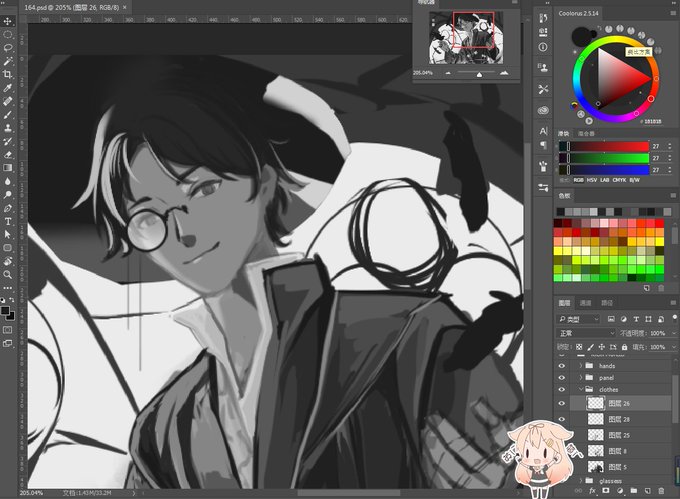Hide the clothes group
The width and height of the screenshot is (680, 499).
(x=562, y=389)
